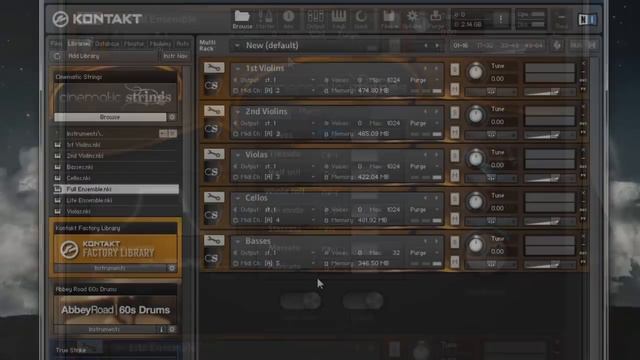
Task: Open the instrument dropdown arrow beside Basses
Action: pyautogui.click(x=238, y=242)
